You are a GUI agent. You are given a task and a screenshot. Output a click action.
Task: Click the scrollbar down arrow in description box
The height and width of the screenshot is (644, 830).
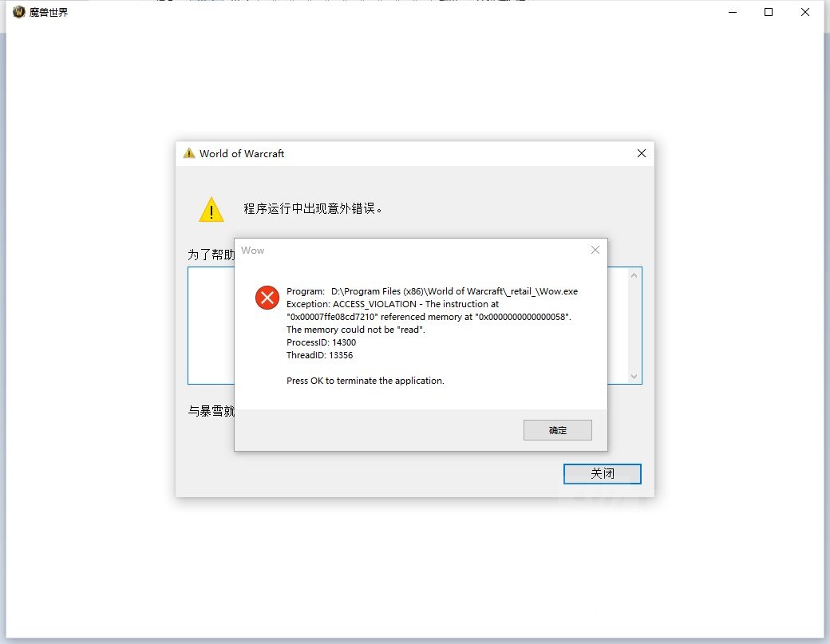[634, 376]
